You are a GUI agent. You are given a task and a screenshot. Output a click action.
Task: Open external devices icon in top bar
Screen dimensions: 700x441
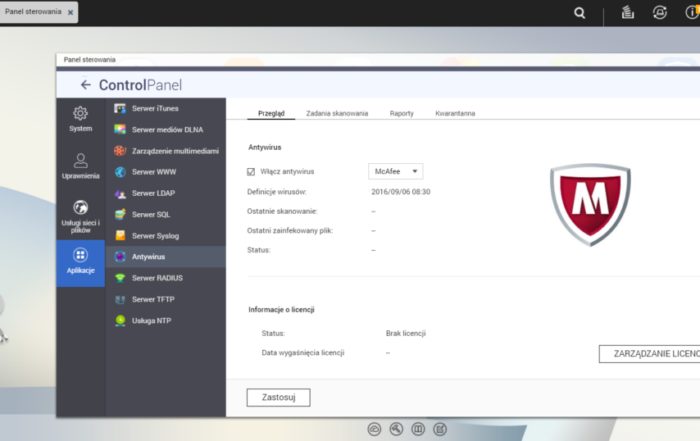coord(660,12)
